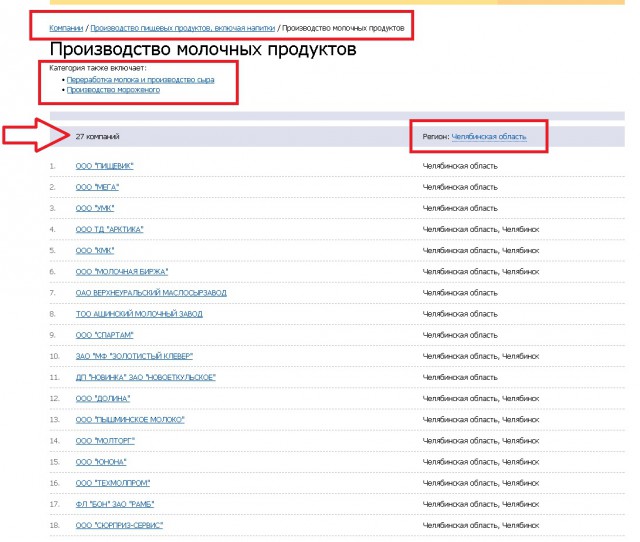Click region text in ООО "СЮРПРИЗ-СЕРВИС" row
Image resolution: width=640 pixels, height=542 pixels.
(x=481, y=526)
